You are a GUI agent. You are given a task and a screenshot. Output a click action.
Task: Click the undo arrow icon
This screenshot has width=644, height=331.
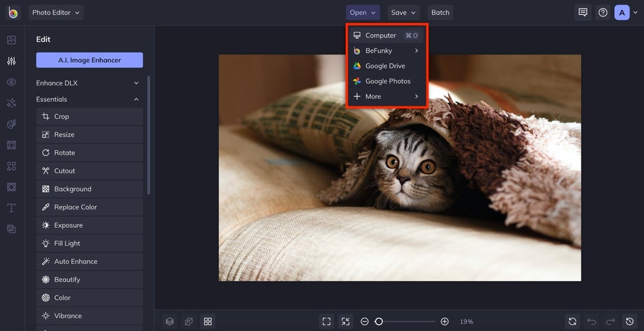tap(591, 321)
